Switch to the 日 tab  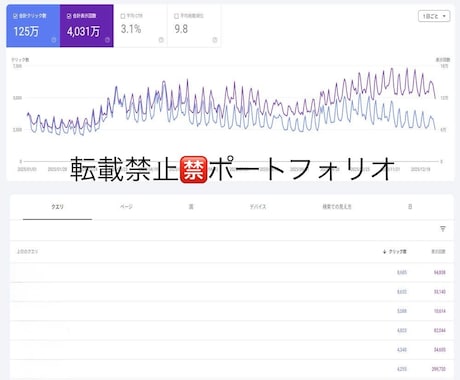(410, 207)
